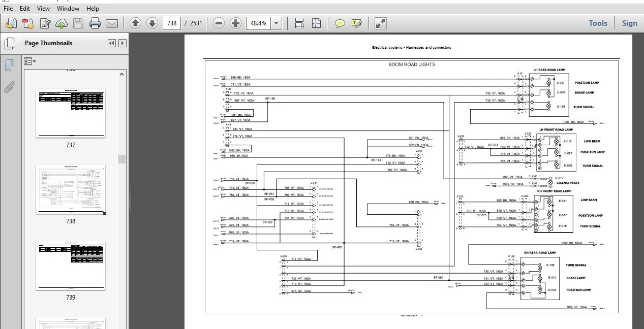Select the highlight text tool
This screenshot has width=644, height=329.
tap(357, 23)
